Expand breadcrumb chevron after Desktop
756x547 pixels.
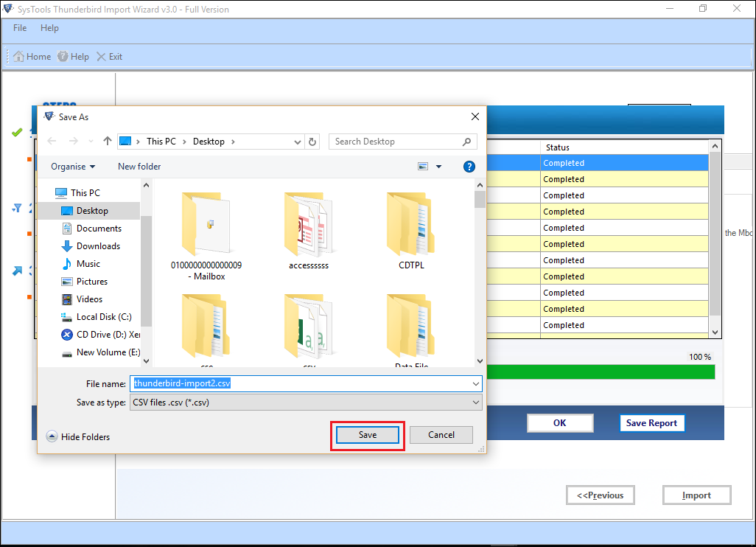pos(233,142)
